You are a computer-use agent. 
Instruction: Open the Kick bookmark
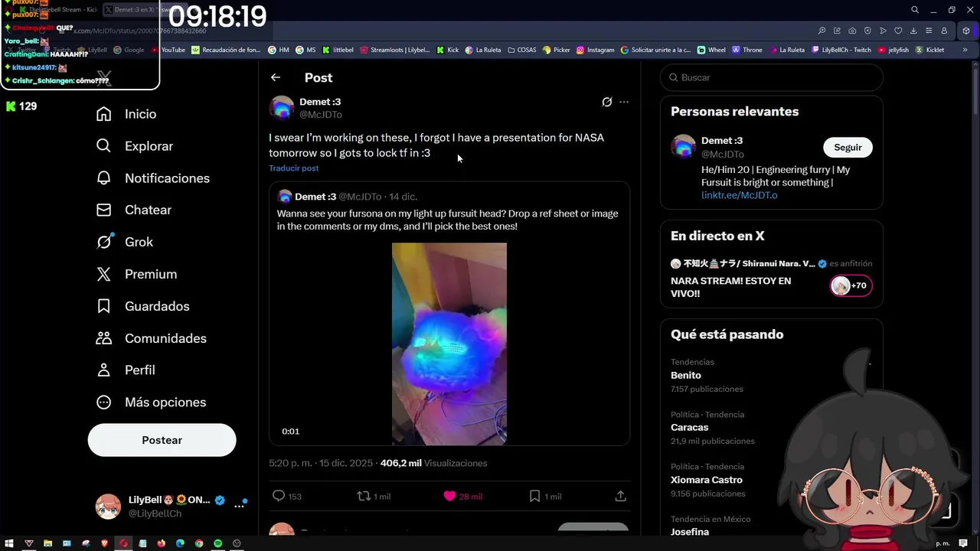448,50
